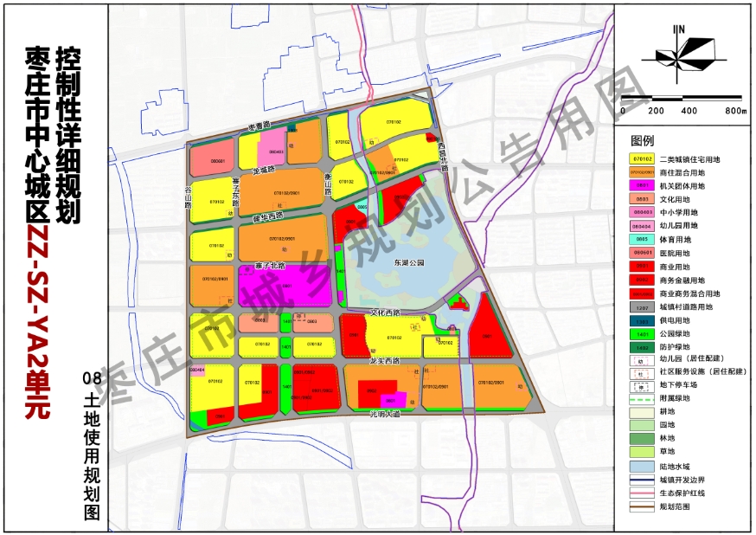756x535 pixels.
Task: Click the 城镇开发边界 blue line symbol
Action: [641, 480]
